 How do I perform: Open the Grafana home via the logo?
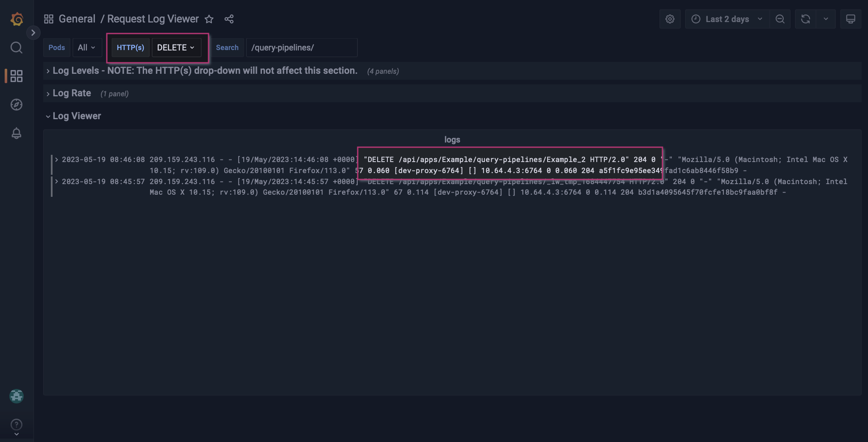point(17,19)
